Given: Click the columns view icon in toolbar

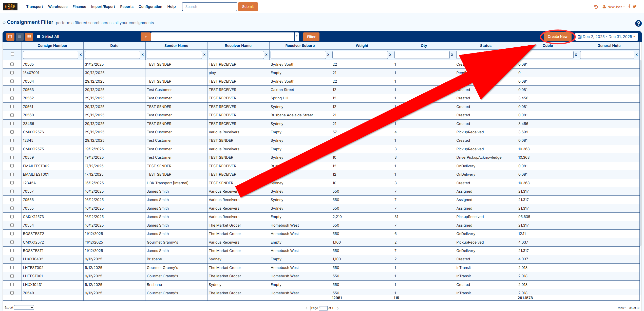Looking at the screenshot, I should (10, 36).
